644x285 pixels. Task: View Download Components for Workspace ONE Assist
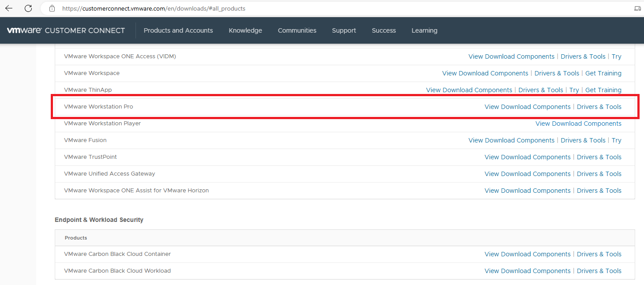[527, 191]
